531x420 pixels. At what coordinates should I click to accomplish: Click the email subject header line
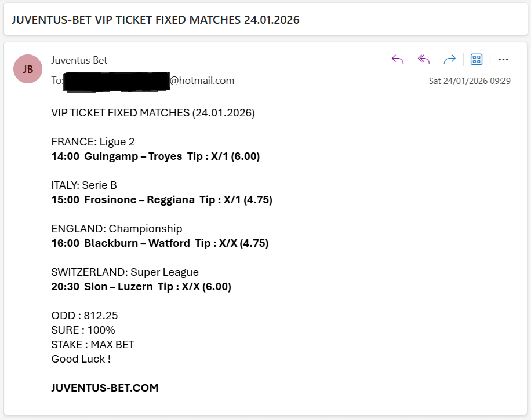[x=156, y=19]
